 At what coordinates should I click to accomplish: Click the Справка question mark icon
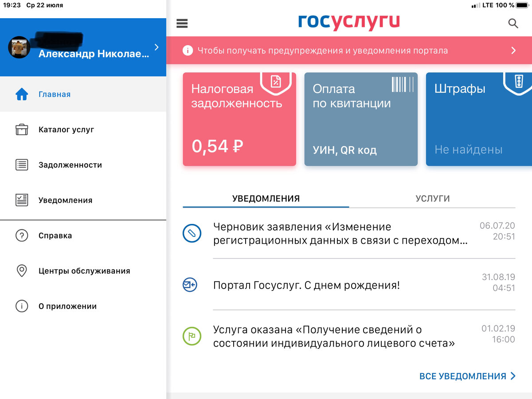click(x=22, y=235)
